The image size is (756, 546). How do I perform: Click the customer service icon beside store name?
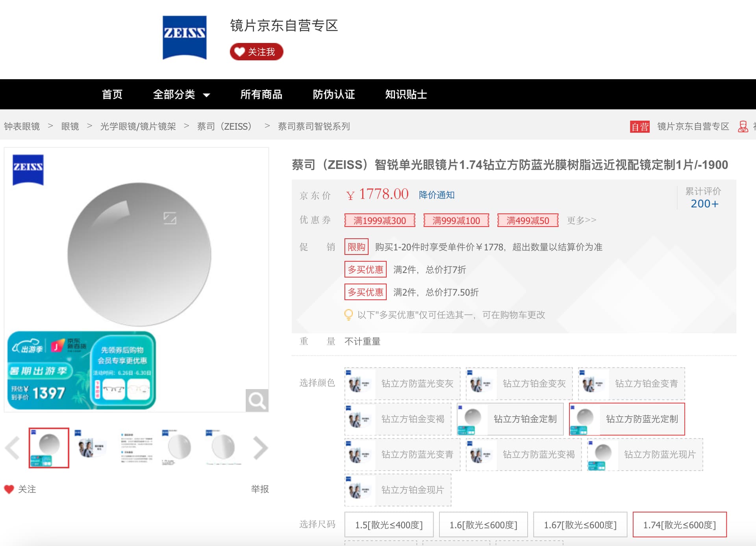(743, 126)
